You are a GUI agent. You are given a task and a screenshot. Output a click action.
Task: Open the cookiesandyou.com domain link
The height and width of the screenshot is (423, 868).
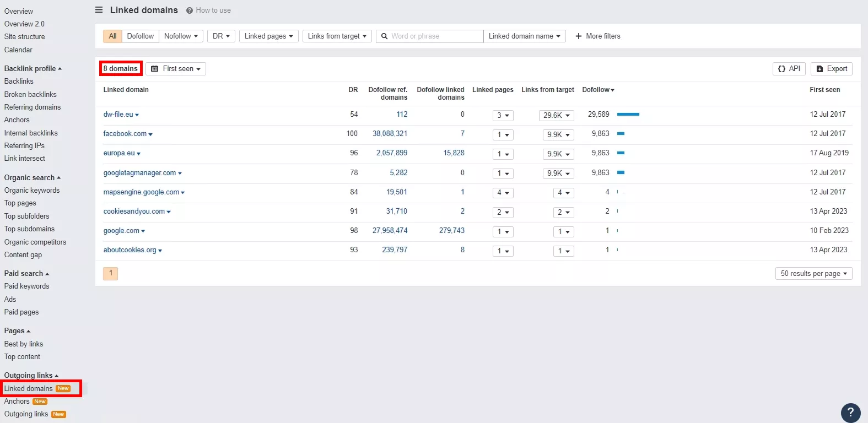[x=134, y=211]
